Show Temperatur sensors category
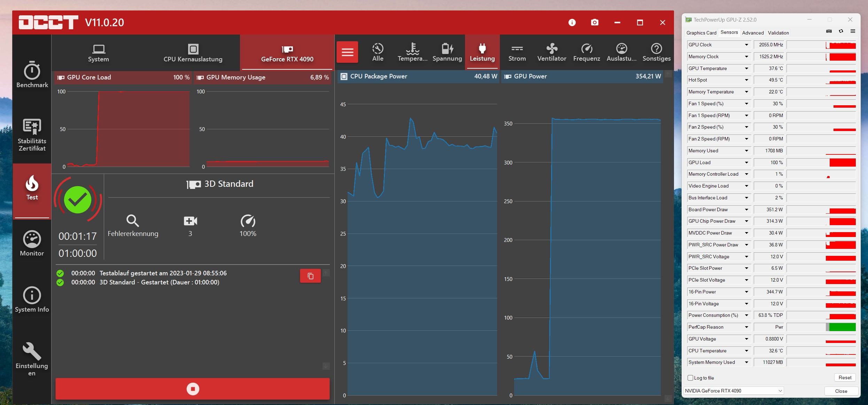 pos(412,52)
